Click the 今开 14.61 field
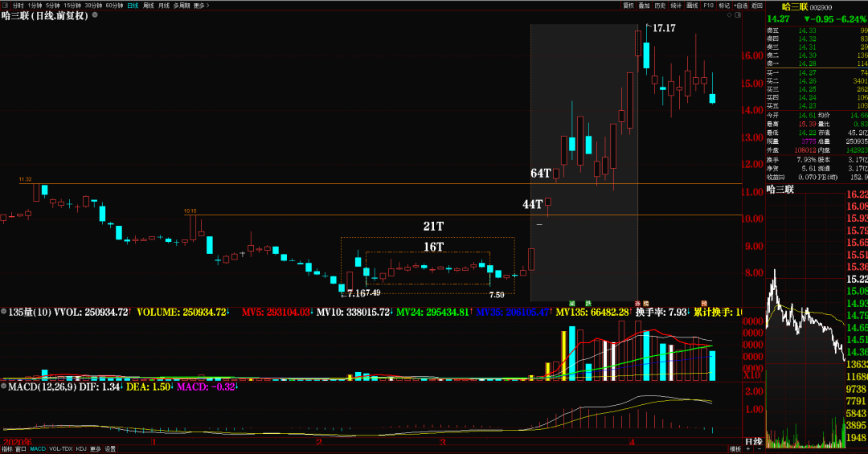This screenshot has height=454, width=868. (x=792, y=115)
